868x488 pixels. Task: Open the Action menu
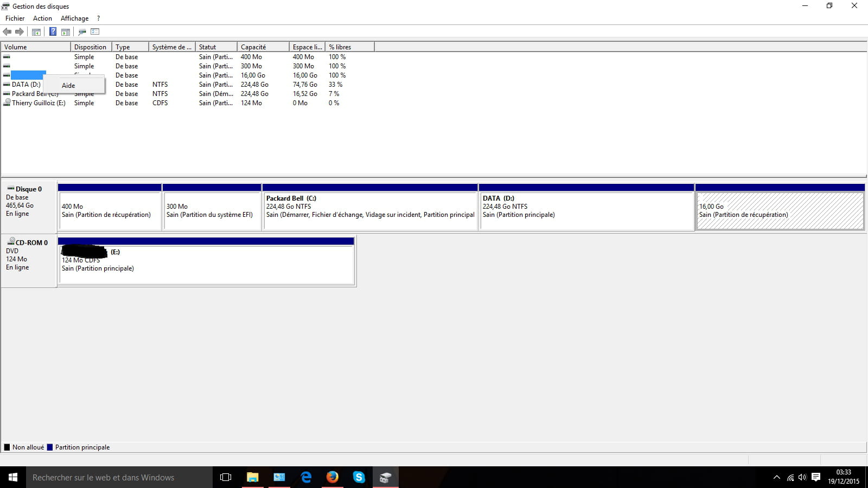[42, 18]
